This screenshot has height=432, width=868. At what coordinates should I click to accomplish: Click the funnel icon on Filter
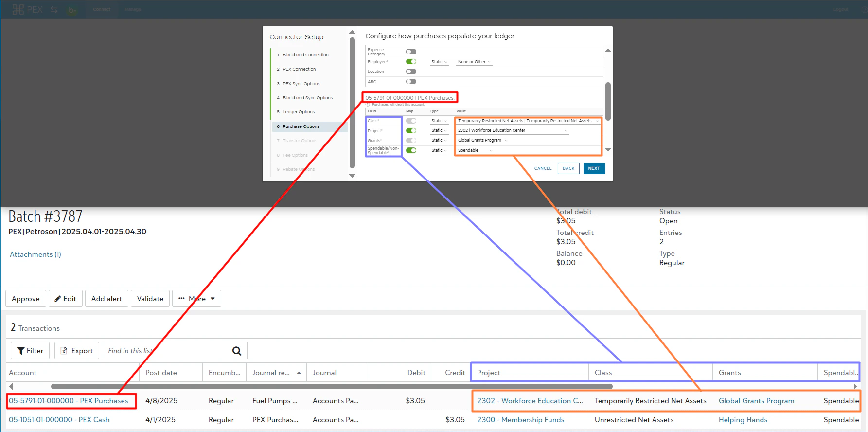pos(21,351)
